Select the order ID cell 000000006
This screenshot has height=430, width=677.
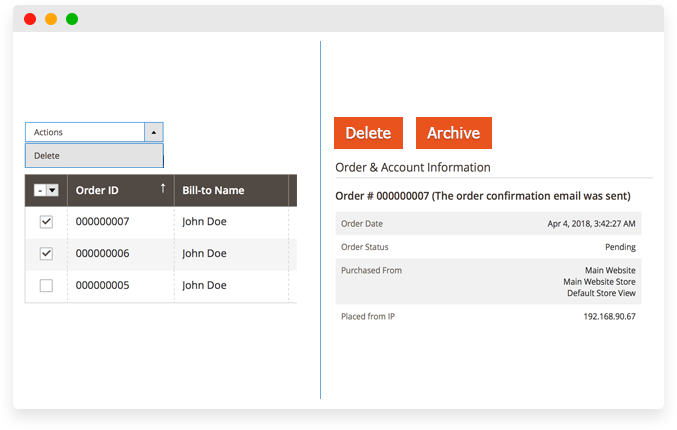click(x=102, y=253)
